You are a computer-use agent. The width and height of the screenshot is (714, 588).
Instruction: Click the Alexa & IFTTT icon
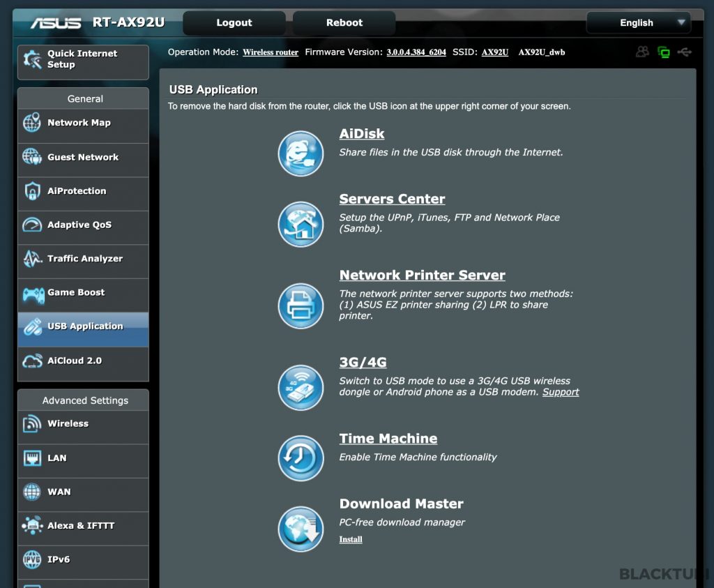pyautogui.click(x=32, y=526)
